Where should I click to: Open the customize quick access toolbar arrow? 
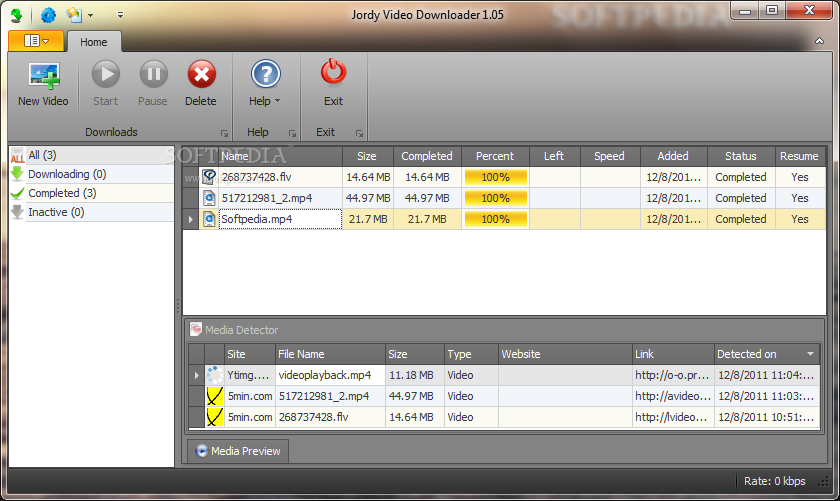(x=121, y=15)
